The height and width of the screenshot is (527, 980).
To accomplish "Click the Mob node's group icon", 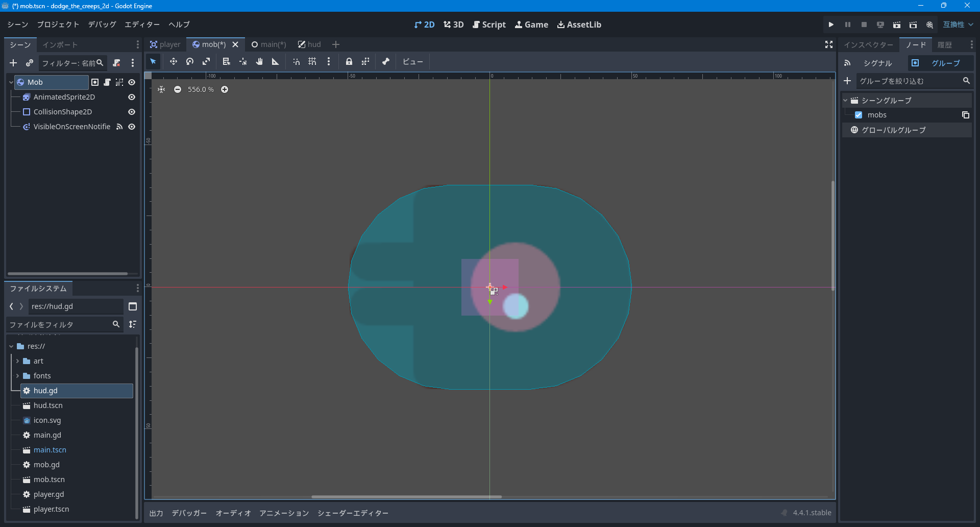I will point(119,82).
